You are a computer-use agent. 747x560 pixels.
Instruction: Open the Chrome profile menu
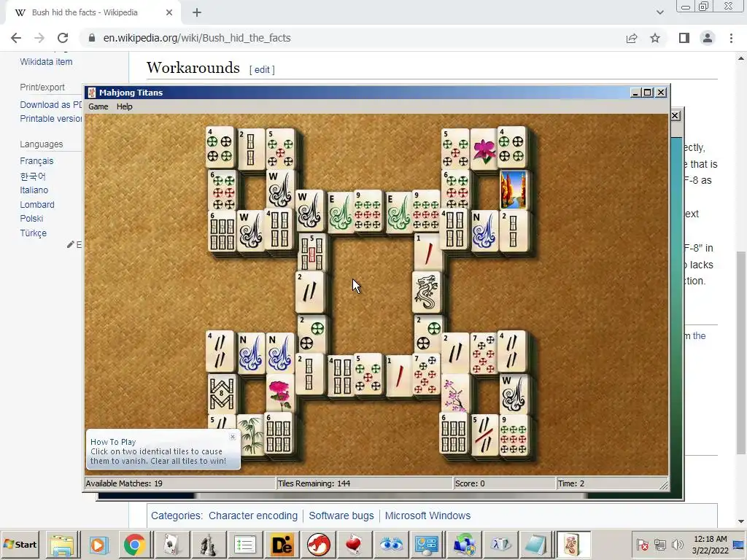[x=708, y=38]
